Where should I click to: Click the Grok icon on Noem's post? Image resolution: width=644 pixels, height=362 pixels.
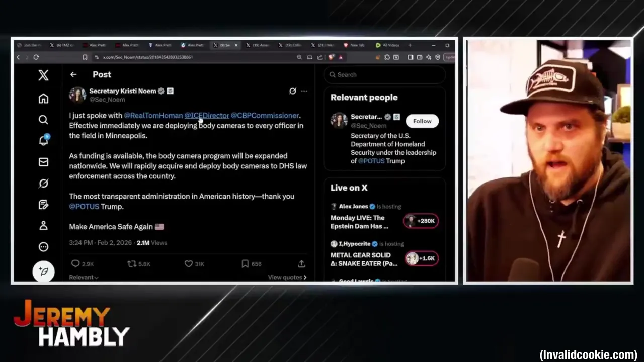click(x=292, y=91)
